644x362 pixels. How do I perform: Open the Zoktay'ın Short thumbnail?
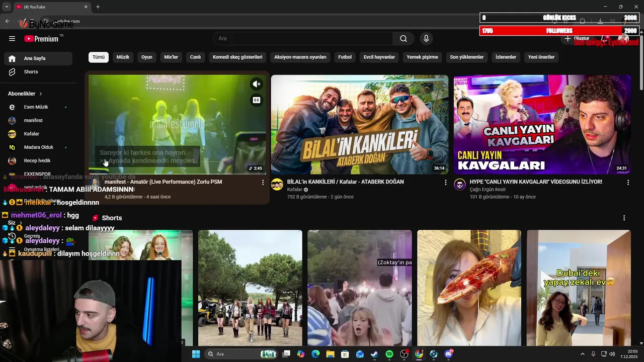[360, 288]
